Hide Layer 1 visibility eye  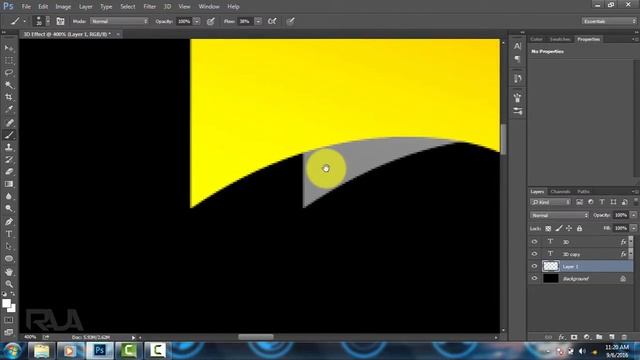tap(534, 266)
